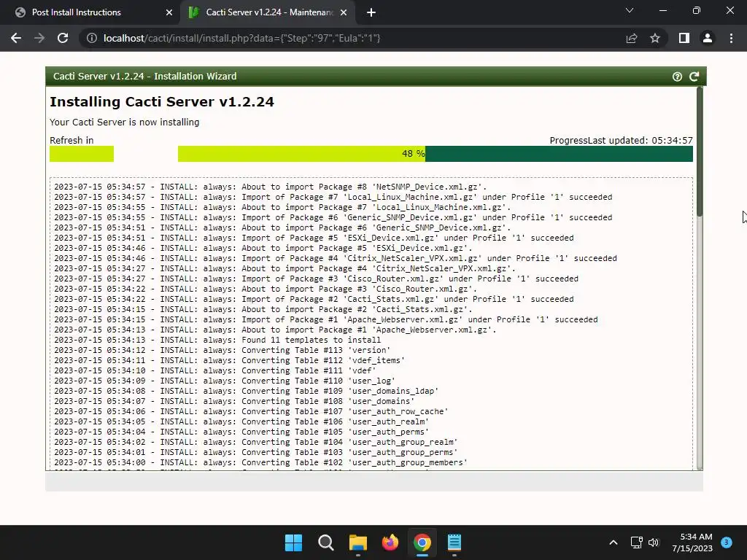The width and height of the screenshot is (747, 560).
Task: Open Chrome three-dot menu
Action: tap(731, 38)
